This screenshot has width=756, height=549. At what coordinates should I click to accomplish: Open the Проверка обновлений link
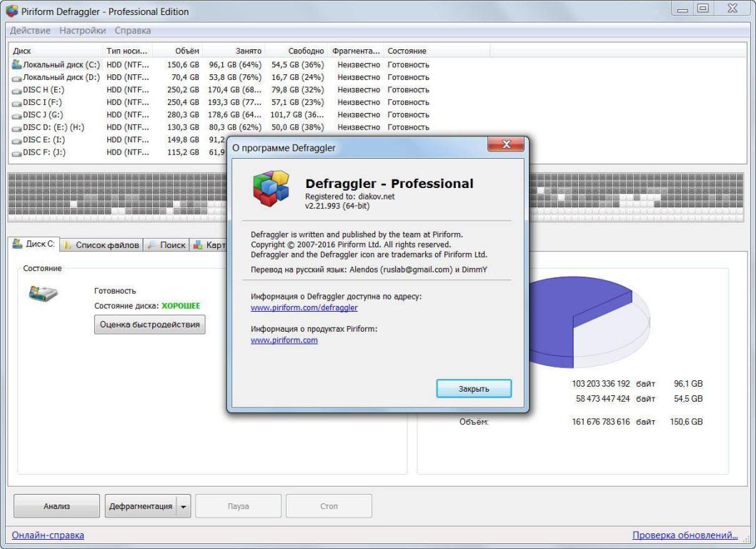tap(685, 535)
